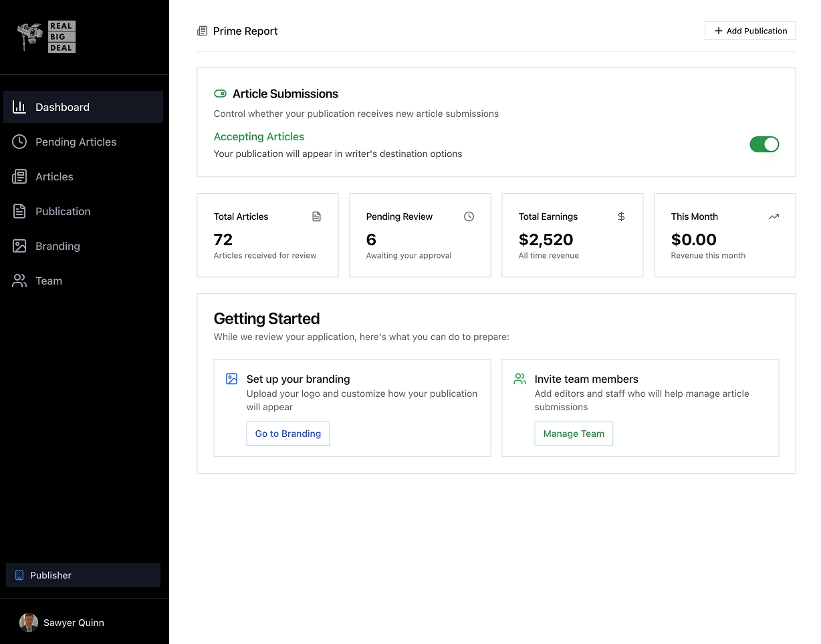Click the Go to Branding button
Screen dimensions: 821x644
[288, 434]
